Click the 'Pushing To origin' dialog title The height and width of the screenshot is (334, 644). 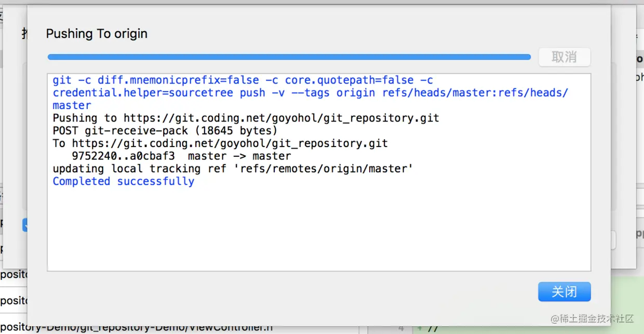point(97,34)
